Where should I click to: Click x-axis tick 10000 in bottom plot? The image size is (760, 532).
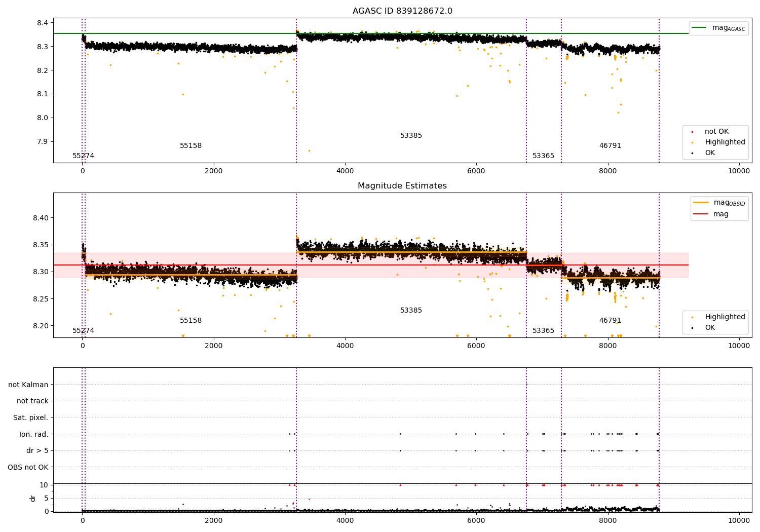coord(739,521)
